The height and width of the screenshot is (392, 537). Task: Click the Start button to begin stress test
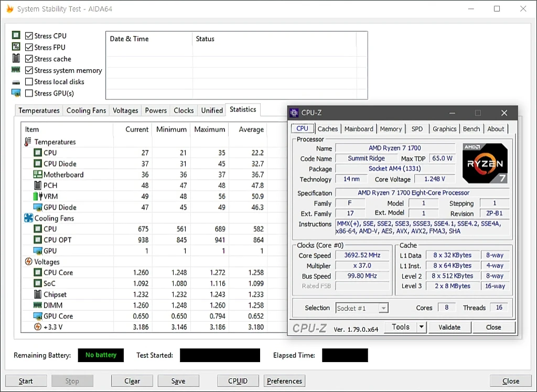coord(26,381)
